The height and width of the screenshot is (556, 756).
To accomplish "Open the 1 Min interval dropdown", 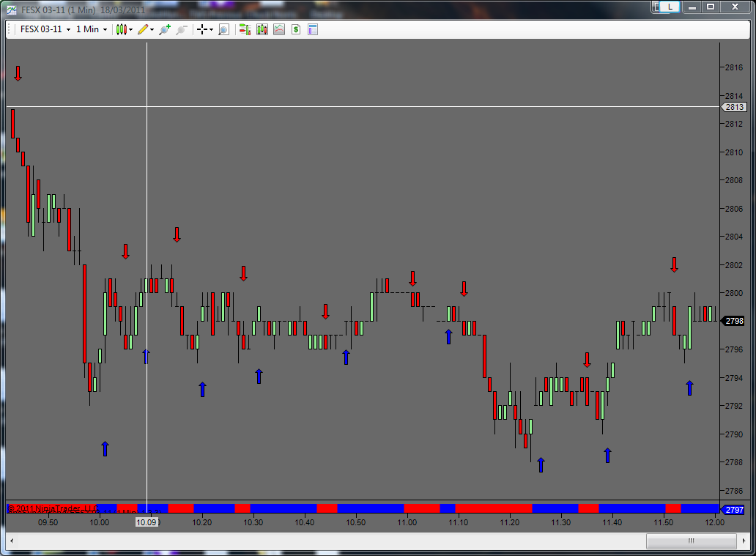I will point(92,29).
